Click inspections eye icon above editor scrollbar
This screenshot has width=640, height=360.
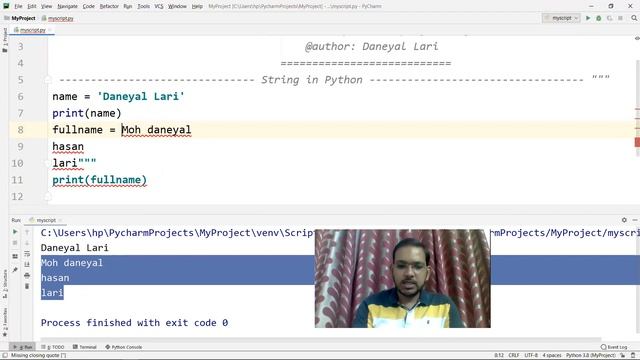pos(637,38)
